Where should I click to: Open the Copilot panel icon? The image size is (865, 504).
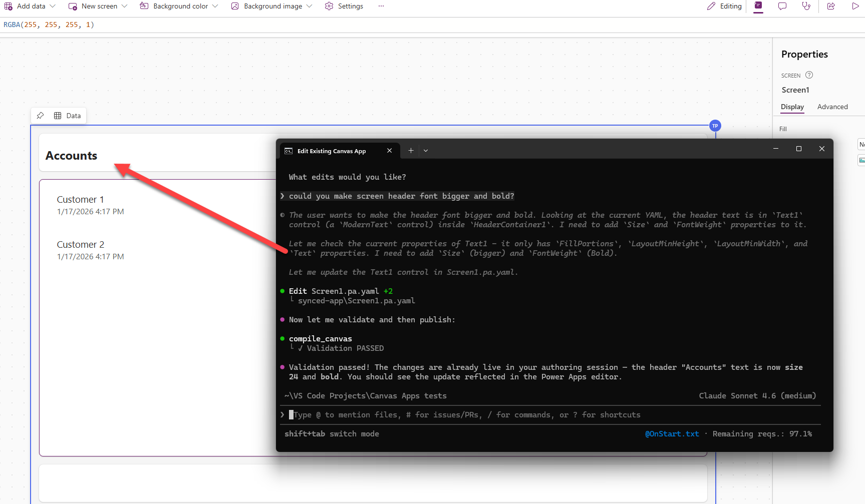click(758, 6)
